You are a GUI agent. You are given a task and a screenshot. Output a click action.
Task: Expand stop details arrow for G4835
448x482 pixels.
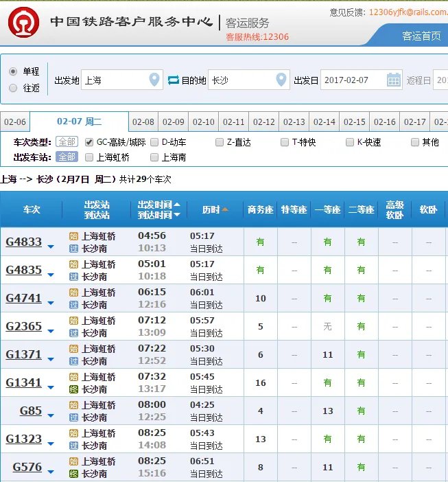pos(51,275)
